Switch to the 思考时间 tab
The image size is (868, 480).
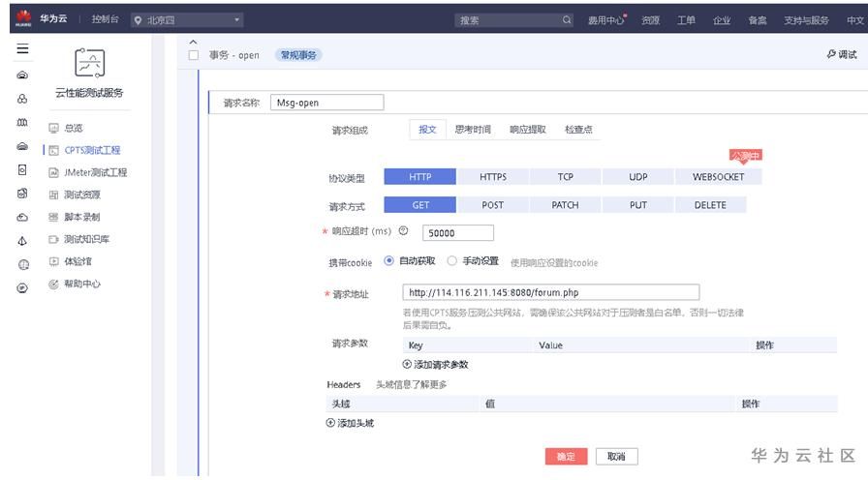coord(473,130)
